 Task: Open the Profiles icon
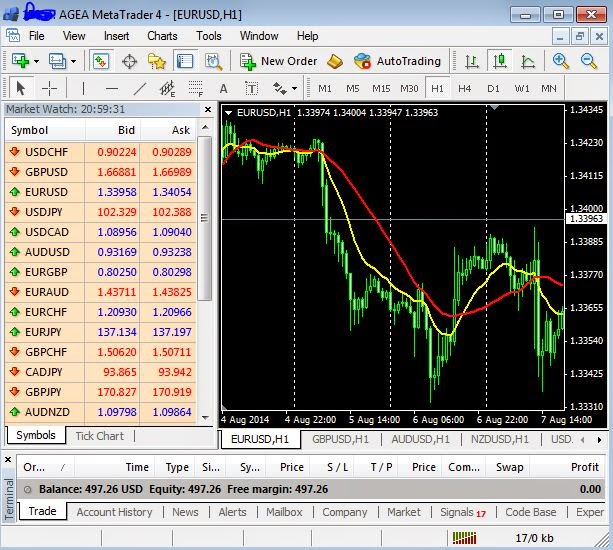point(57,61)
